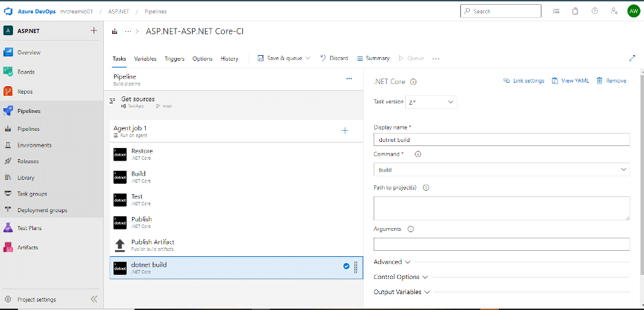Image resolution: width=644 pixels, height=310 pixels.
Task: Click the Arguments input field
Action: pyautogui.click(x=502, y=245)
